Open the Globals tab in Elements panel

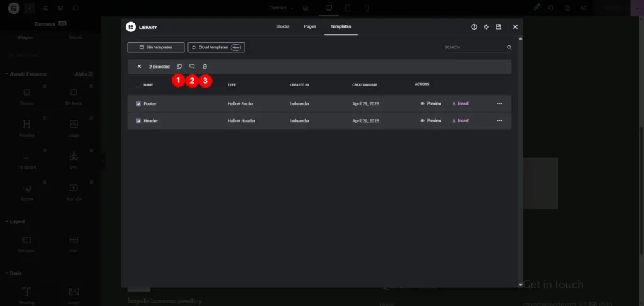click(x=75, y=37)
